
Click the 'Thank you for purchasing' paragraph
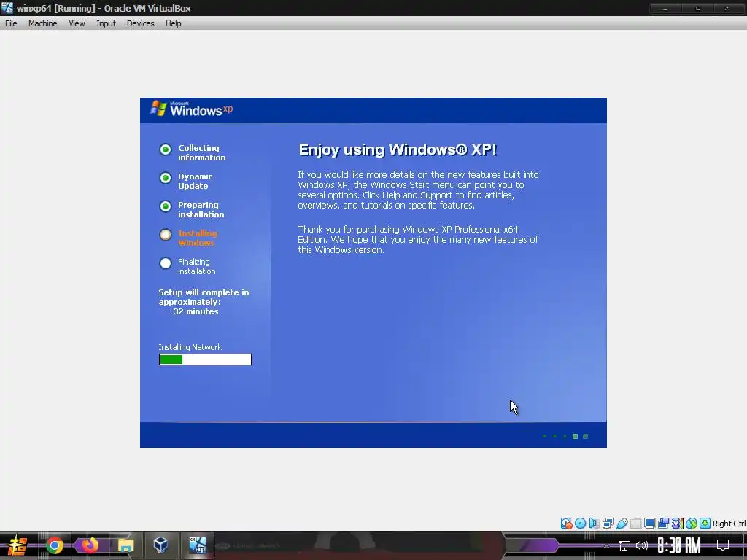click(x=418, y=239)
